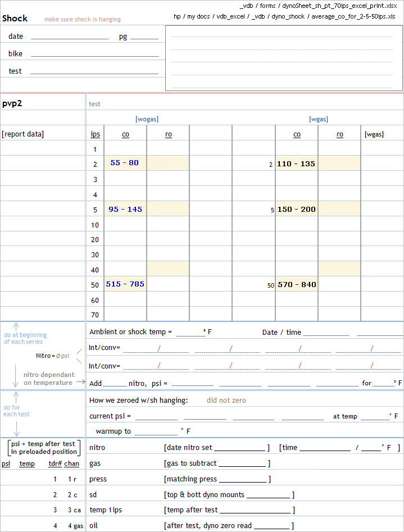The height and width of the screenshot is (532, 404).
Task: Click the '515 - 785' cell at 50 ips
Action: coord(125,284)
